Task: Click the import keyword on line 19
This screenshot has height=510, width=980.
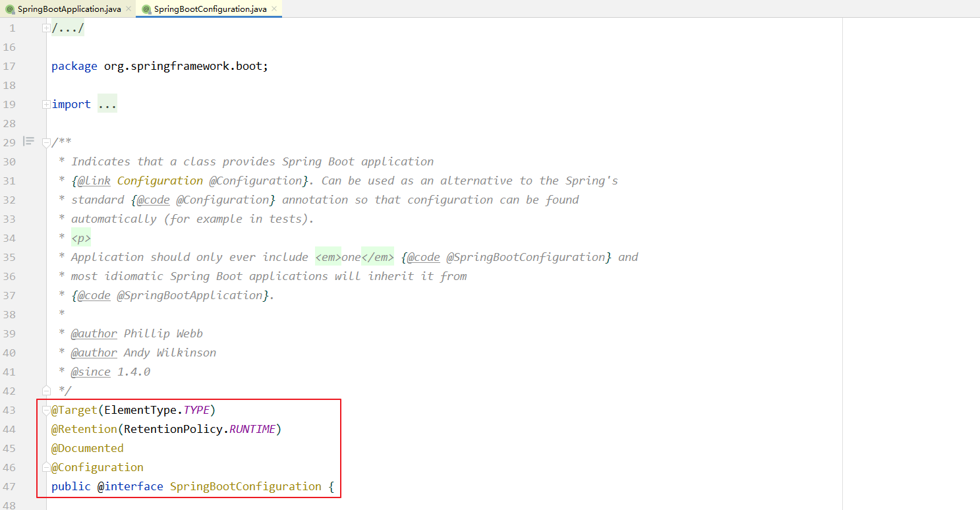Action: [71, 104]
